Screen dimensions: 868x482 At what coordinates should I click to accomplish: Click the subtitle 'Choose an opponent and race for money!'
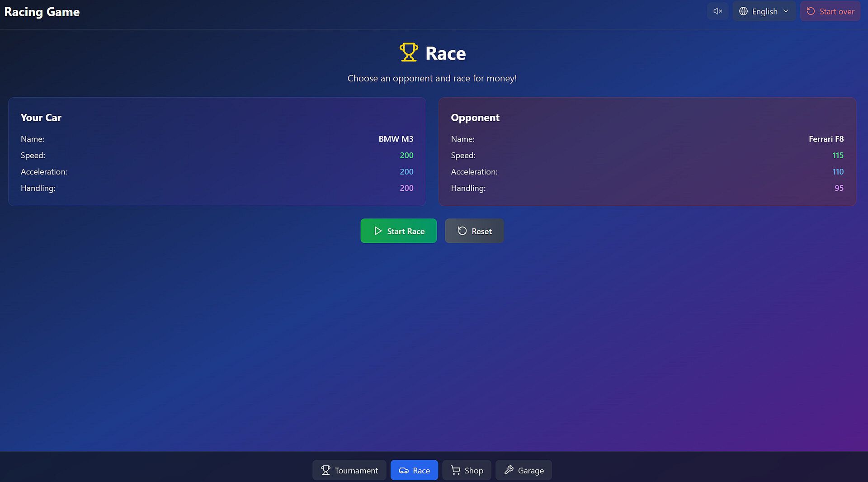[x=432, y=78]
